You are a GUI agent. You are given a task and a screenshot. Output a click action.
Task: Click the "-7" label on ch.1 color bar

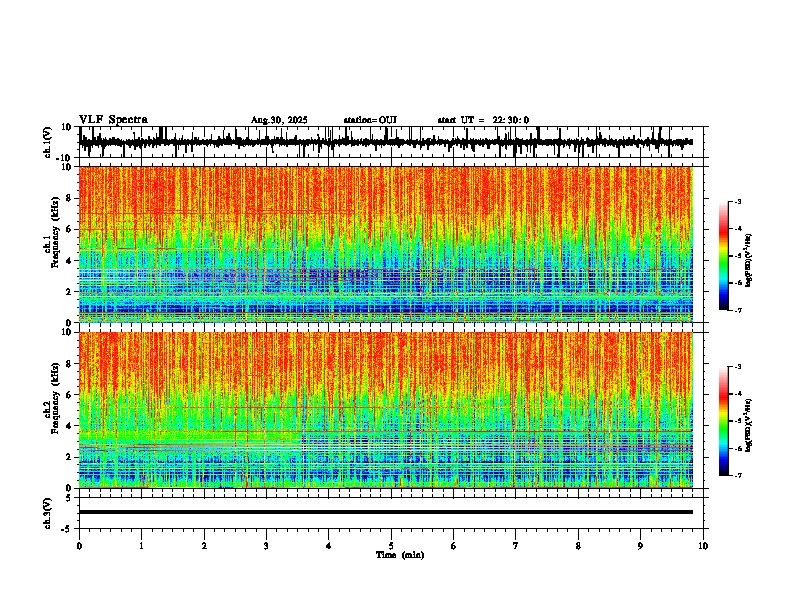click(738, 310)
